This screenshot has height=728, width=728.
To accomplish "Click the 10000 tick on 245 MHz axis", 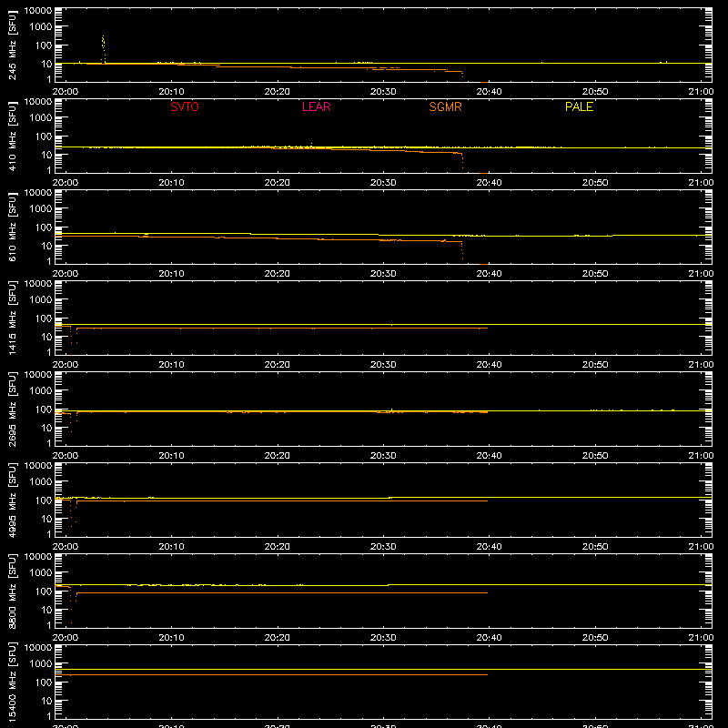I will [x=38, y=11].
